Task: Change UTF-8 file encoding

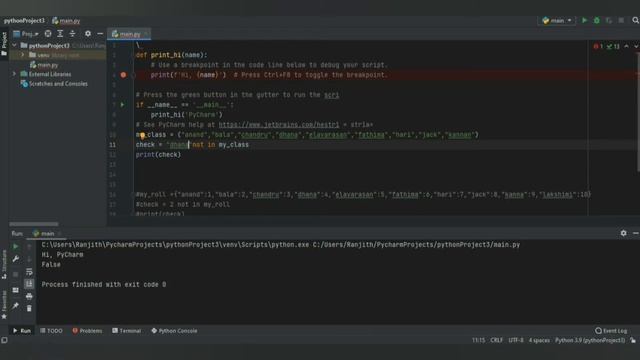Action: pos(516,340)
